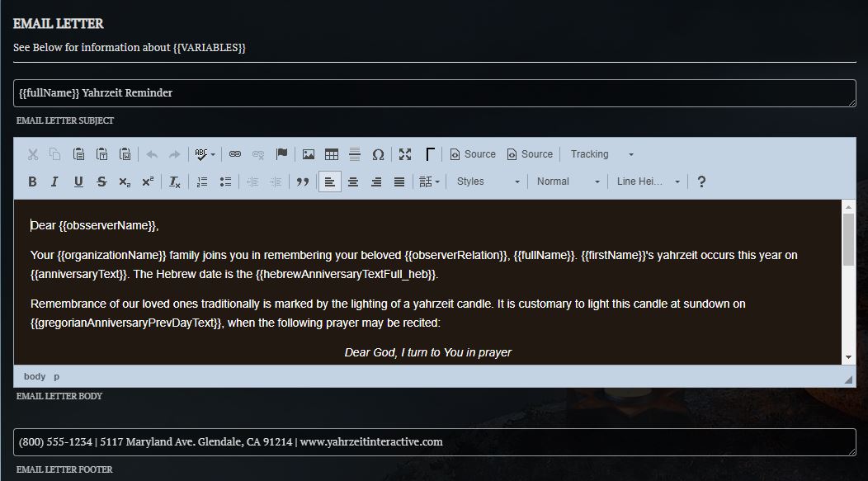Click the email letter subject field
This screenshot has height=481, width=868.
click(434, 93)
